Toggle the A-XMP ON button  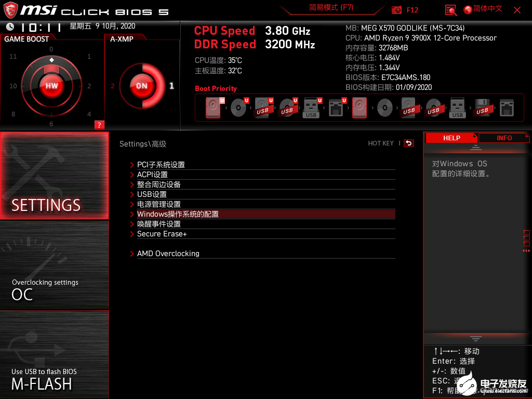[x=142, y=86]
